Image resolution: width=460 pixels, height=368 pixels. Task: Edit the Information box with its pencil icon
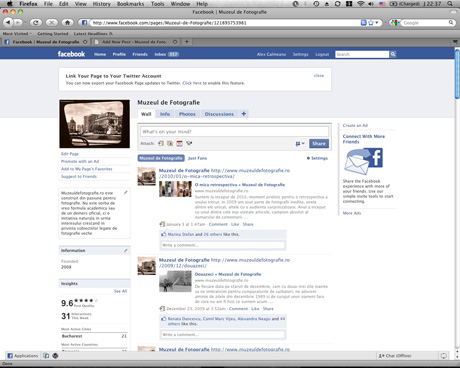(126, 250)
